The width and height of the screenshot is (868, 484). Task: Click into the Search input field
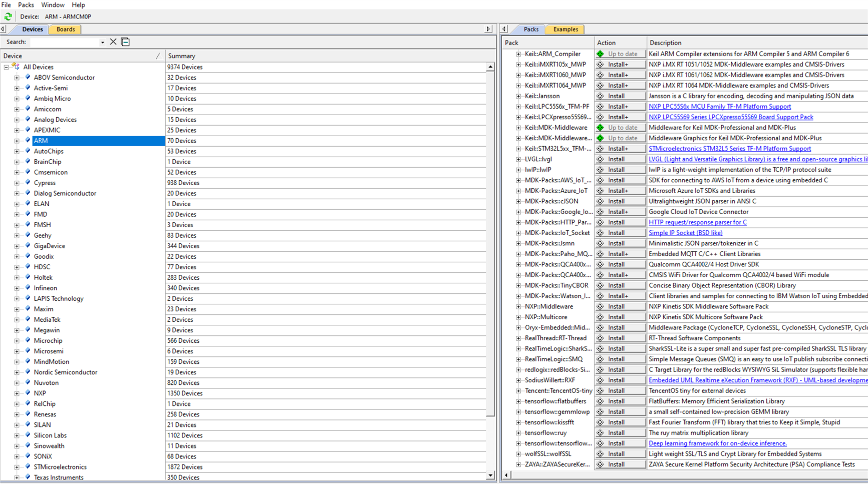click(x=64, y=43)
